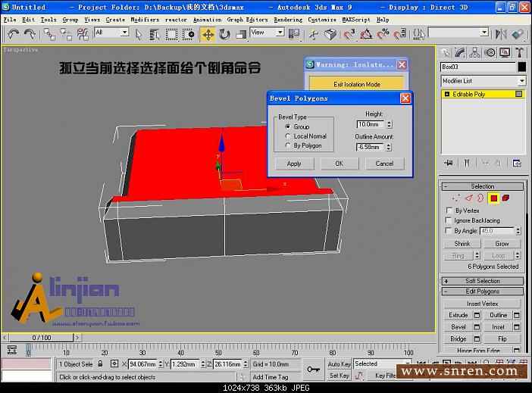Screen dimensions: 532x393
Task: Click Use Pivot Point Center icon
Action: (x=294, y=34)
